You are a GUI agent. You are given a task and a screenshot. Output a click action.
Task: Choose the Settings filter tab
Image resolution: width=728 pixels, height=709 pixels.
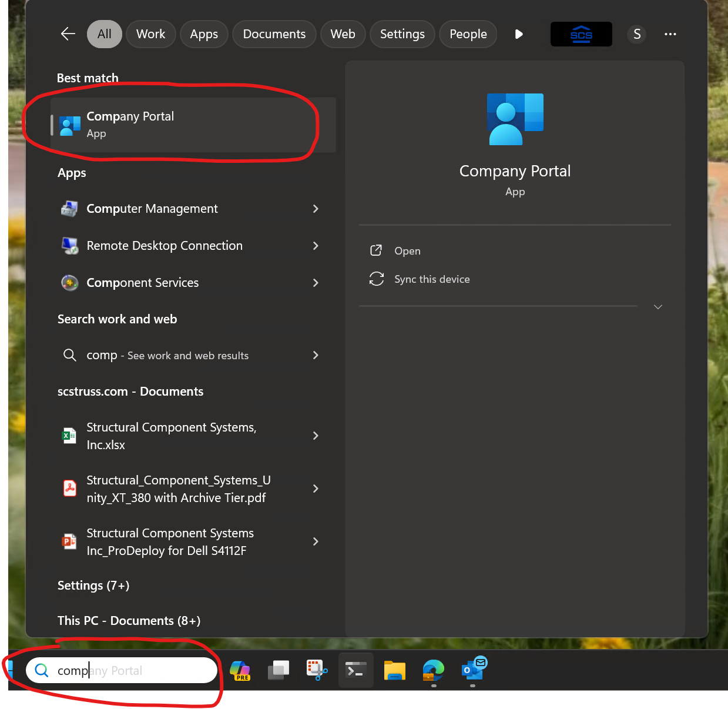coord(402,34)
